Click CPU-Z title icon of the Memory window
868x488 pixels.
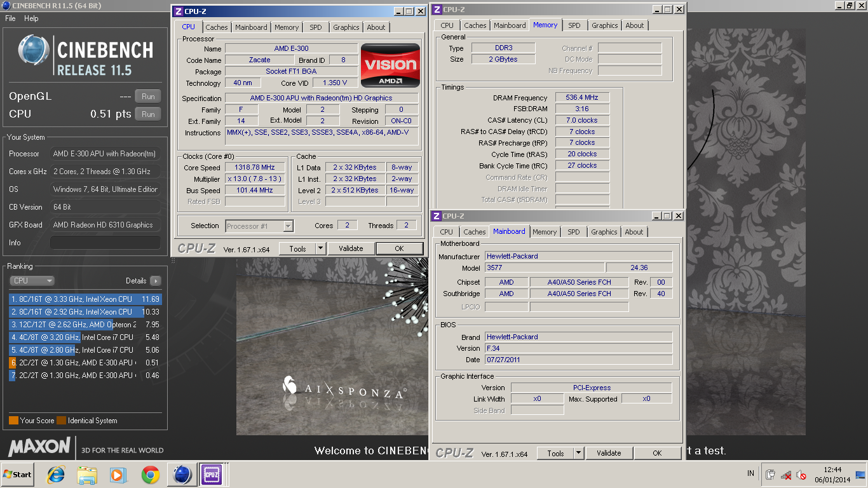click(x=437, y=10)
